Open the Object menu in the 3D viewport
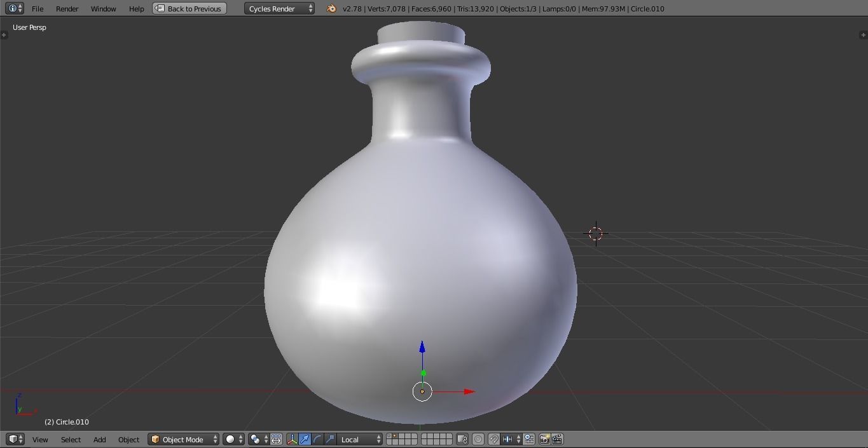The image size is (868, 448). [128, 440]
